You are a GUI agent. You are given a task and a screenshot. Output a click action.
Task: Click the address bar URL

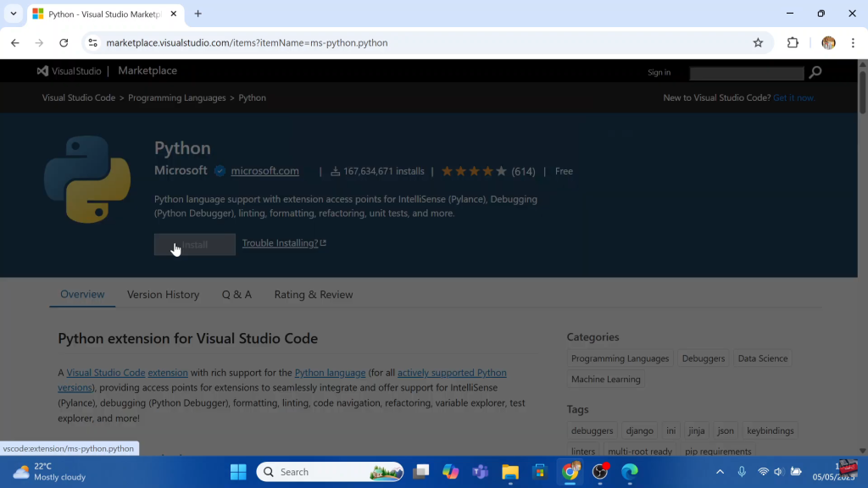(x=247, y=42)
